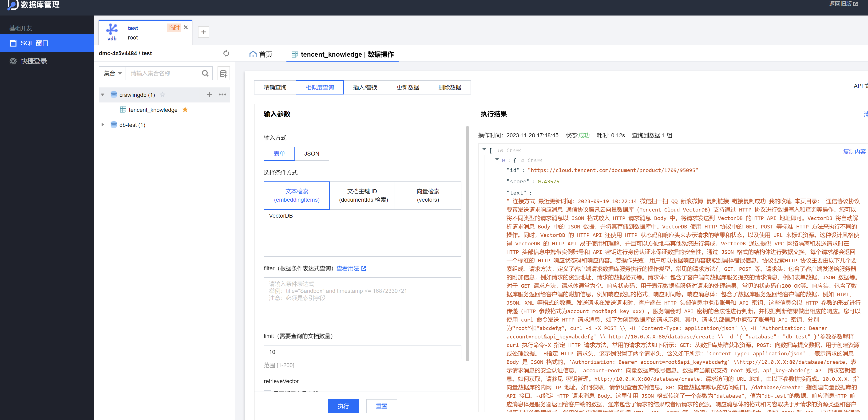
Task: Open the three-dot menu for crawlingdb
Action: click(x=222, y=95)
